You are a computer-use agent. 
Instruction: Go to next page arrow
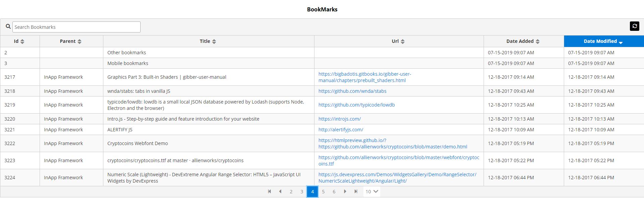coord(345,192)
